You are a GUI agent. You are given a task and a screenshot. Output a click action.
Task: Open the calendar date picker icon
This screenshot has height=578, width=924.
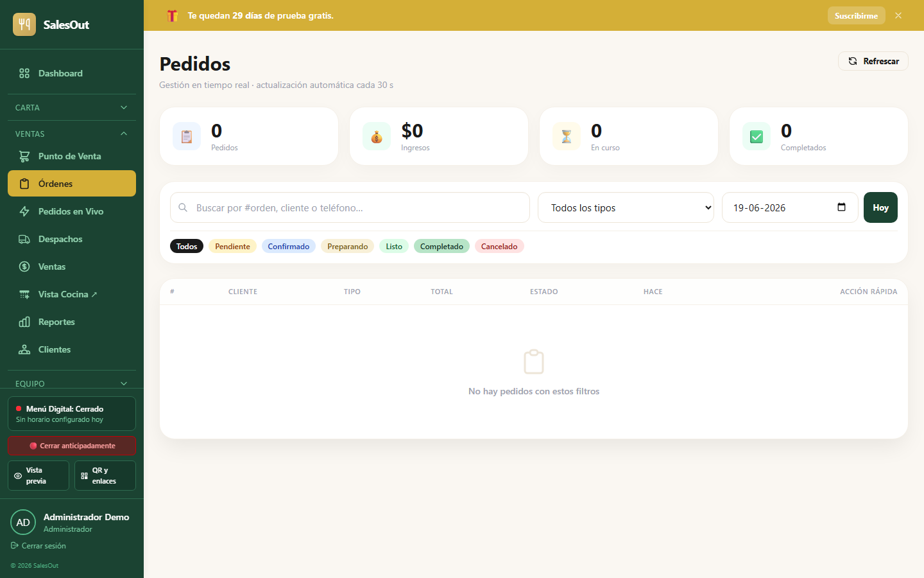842,207
